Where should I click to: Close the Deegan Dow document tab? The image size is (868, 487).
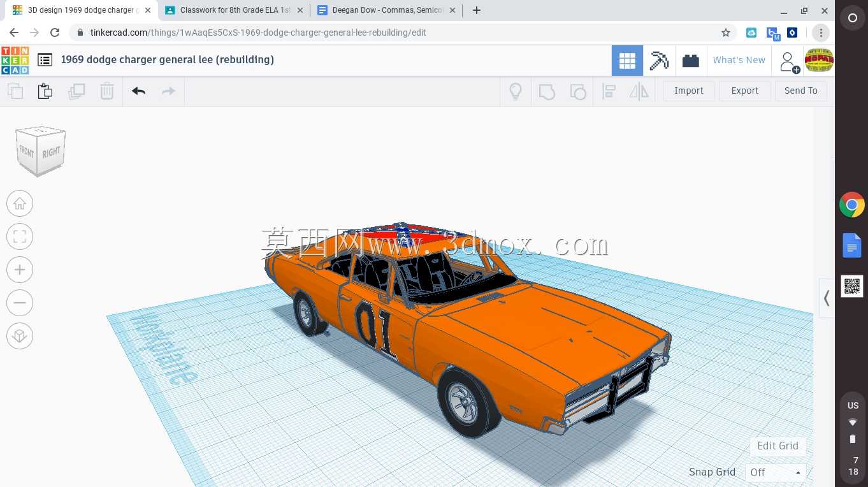pyautogui.click(x=452, y=10)
